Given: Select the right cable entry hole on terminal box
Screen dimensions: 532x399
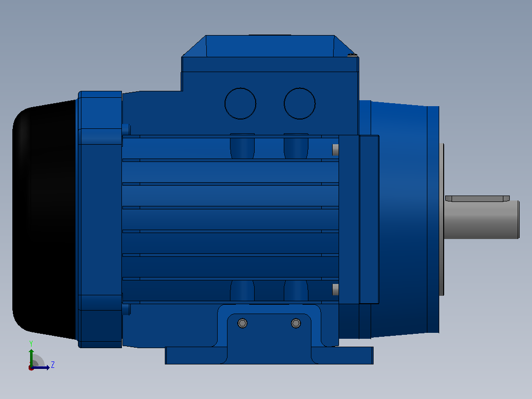Looking at the screenshot, I should (x=300, y=104).
